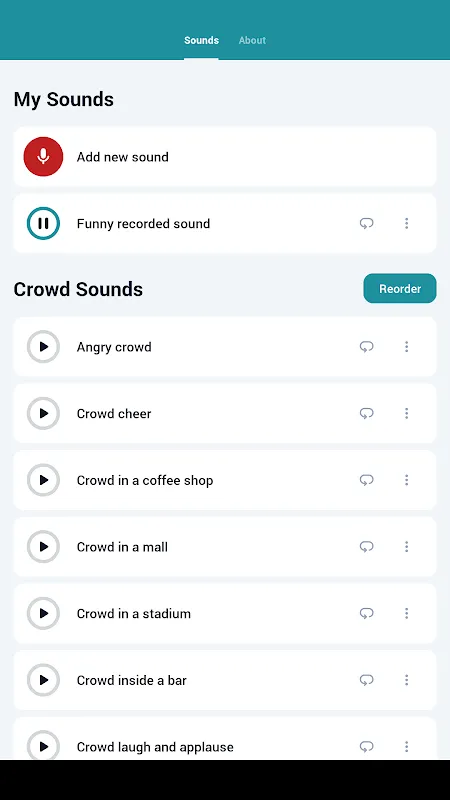Play Crowd laugh and applause sound
Screen dimensions: 450x800
click(43, 746)
